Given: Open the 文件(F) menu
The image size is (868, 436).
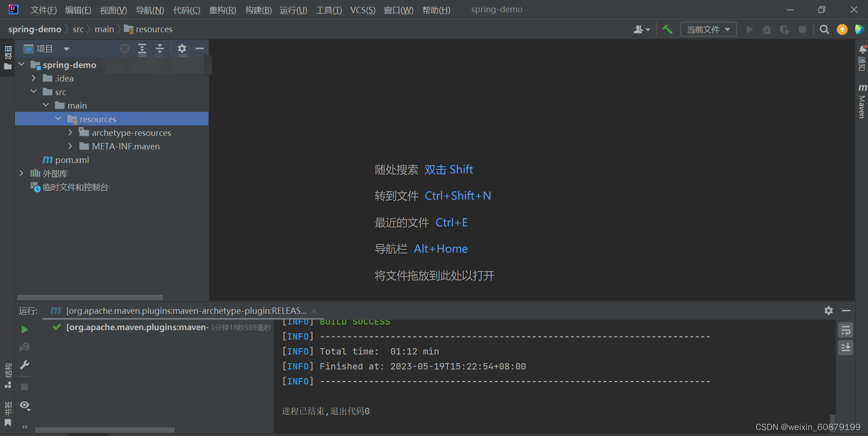Looking at the screenshot, I should [x=43, y=10].
